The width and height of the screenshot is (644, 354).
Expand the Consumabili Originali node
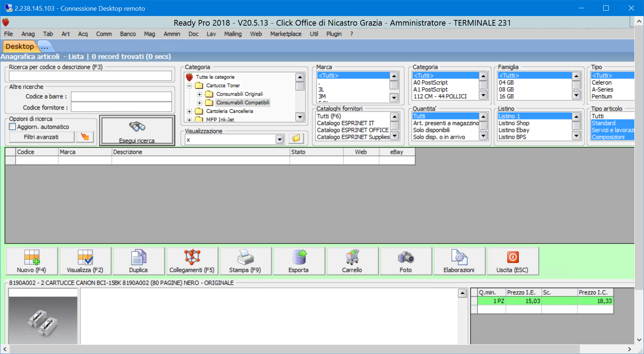pyautogui.click(x=200, y=94)
